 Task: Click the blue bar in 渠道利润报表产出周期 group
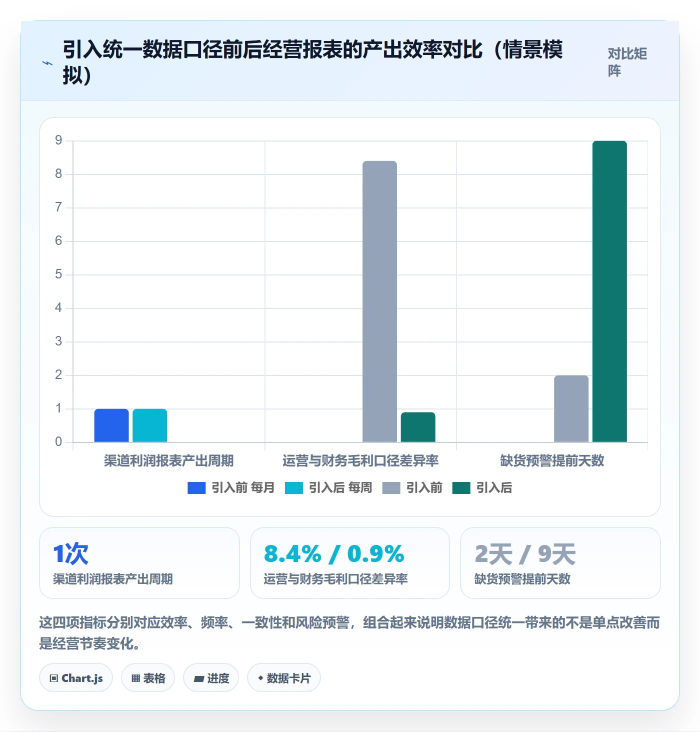point(111,425)
